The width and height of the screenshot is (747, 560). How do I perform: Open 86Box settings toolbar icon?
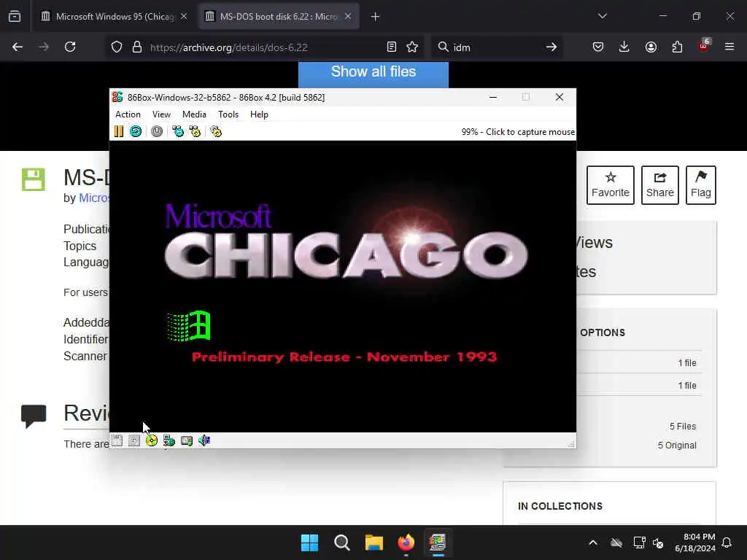pyautogui.click(x=216, y=131)
